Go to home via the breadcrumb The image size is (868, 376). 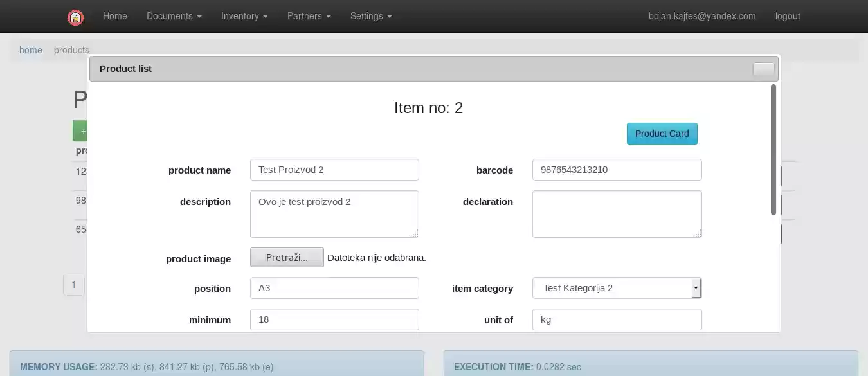point(30,50)
